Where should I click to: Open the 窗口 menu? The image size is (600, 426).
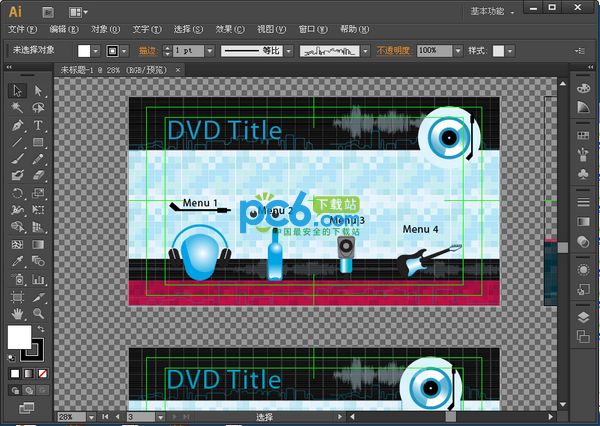point(313,29)
